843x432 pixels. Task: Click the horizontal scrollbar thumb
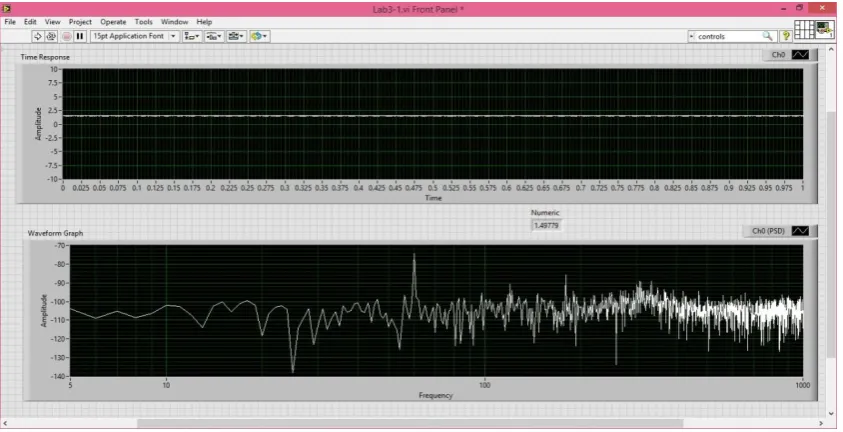tap(410, 423)
